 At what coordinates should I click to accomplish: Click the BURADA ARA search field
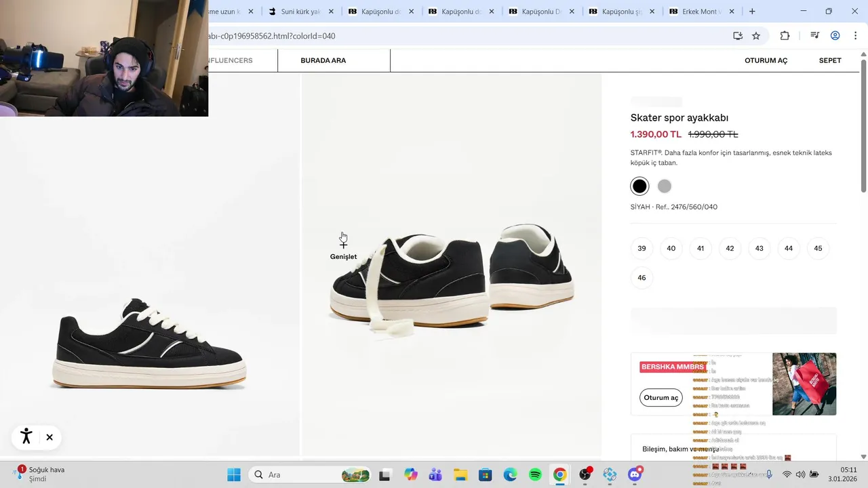[x=334, y=60]
